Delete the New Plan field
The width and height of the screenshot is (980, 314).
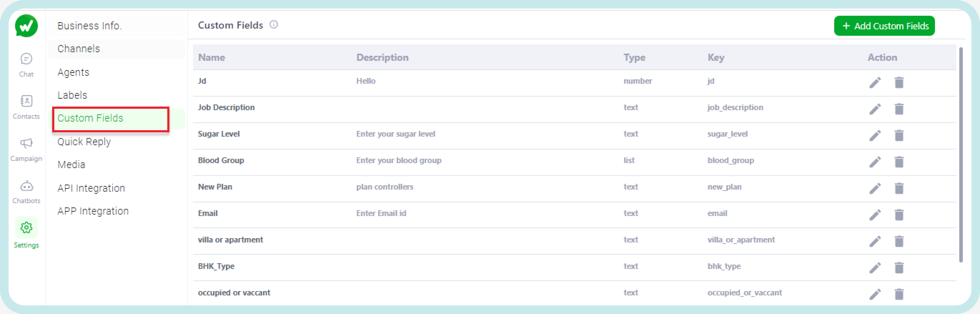pyautogui.click(x=899, y=188)
